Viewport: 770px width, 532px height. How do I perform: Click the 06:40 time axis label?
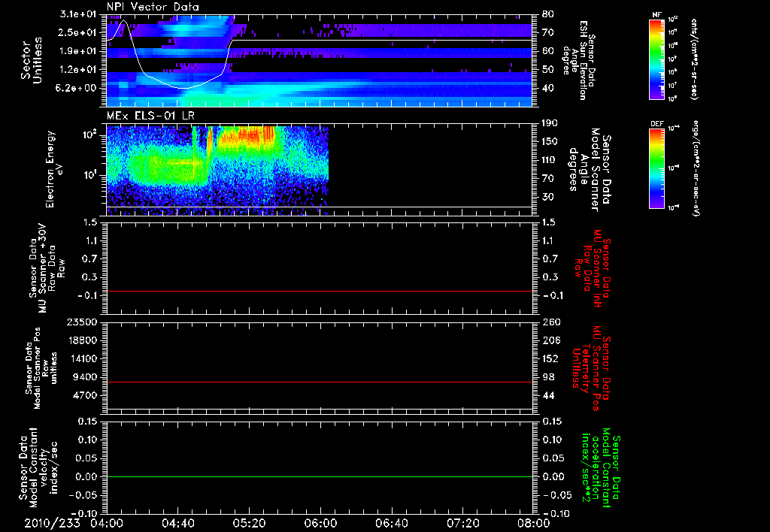[x=391, y=523]
